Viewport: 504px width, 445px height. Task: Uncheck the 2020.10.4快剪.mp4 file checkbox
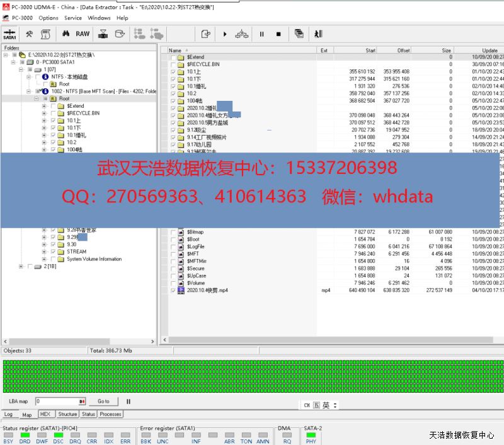pyautogui.click(x=173, y=291)
